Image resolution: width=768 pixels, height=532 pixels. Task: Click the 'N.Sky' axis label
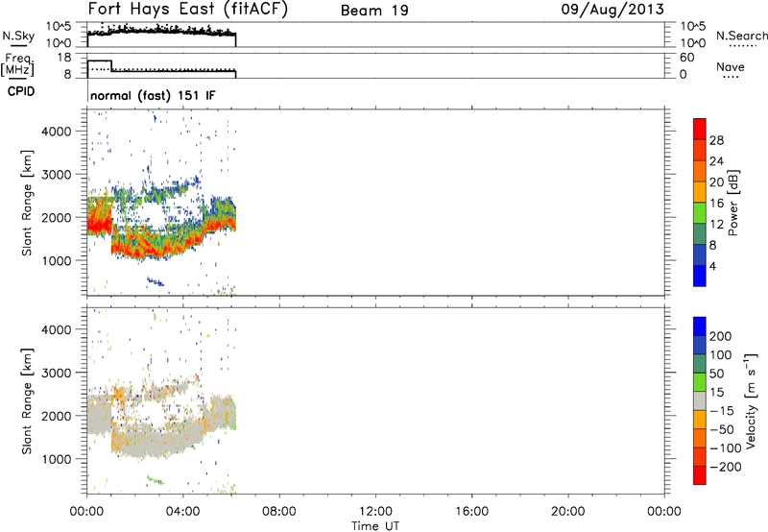coord(18,36)
